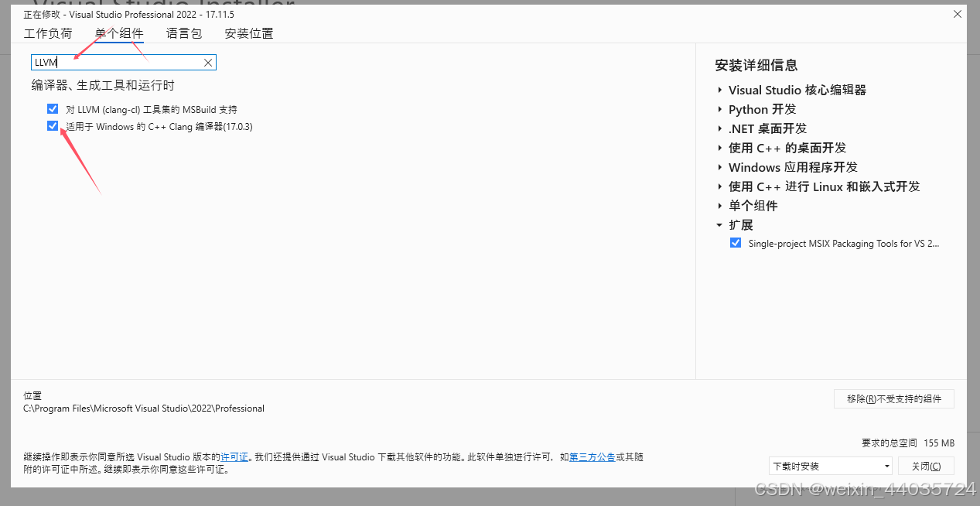Uncheck Single-project MSIX Packaging Tools extension
Image resolution: width=980 pixels, height=506 pixels.
pyautogui.click(x=736, y=243)
